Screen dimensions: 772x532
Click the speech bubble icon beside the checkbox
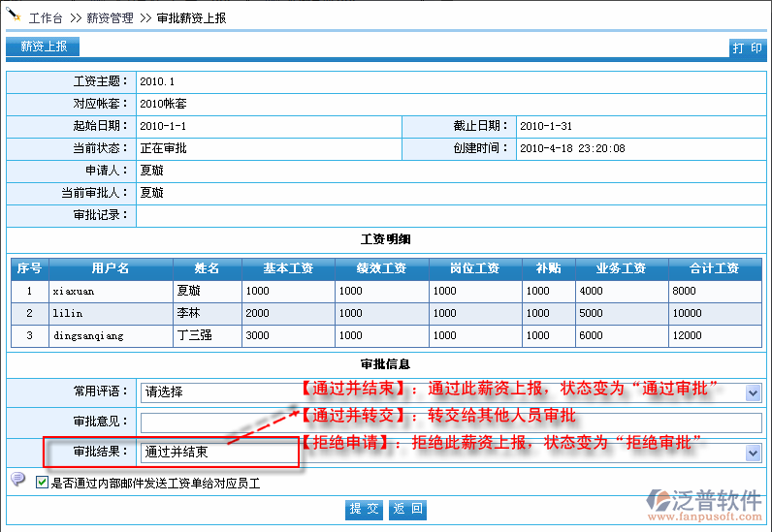17,480
